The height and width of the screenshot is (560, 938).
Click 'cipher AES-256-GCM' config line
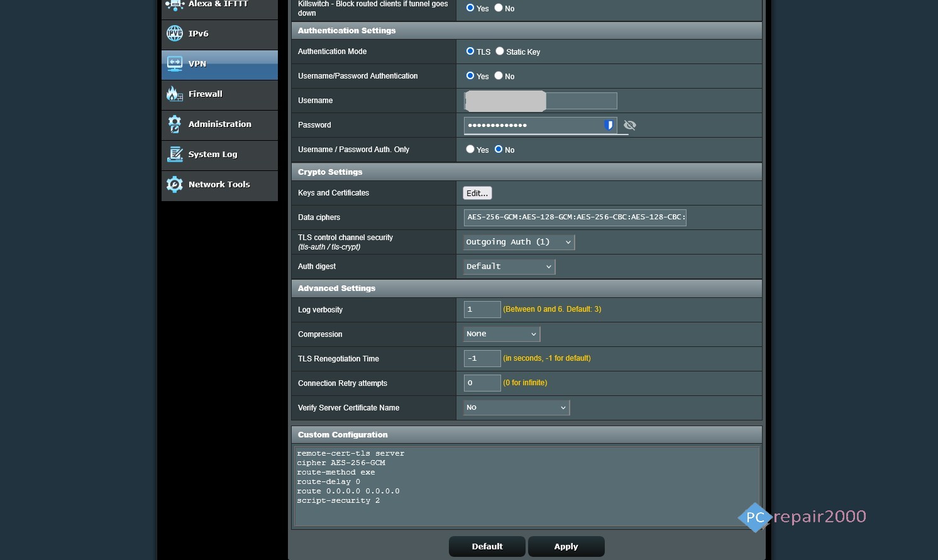click(341, 463)
